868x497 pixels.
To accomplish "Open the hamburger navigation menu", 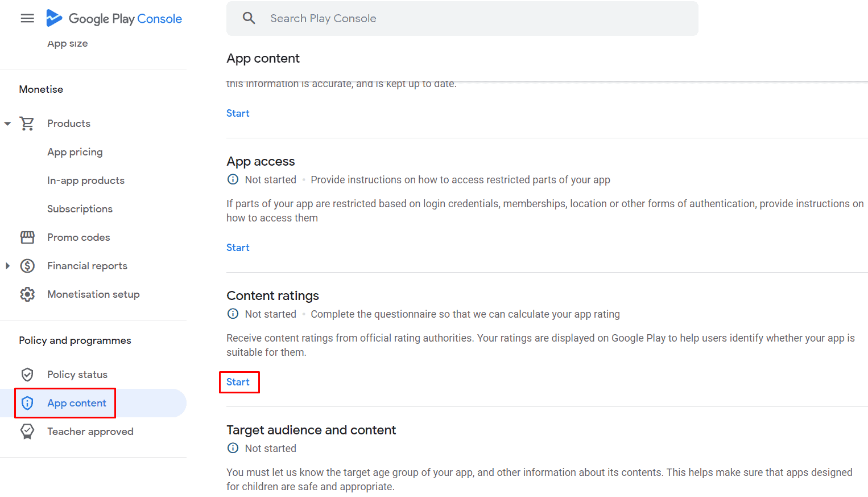I will [27, 18].
